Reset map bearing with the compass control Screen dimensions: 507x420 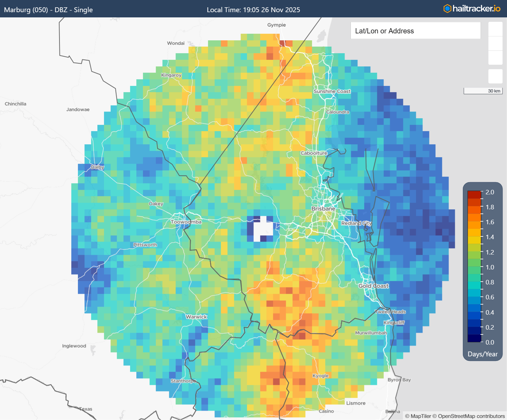click(495, 58)
